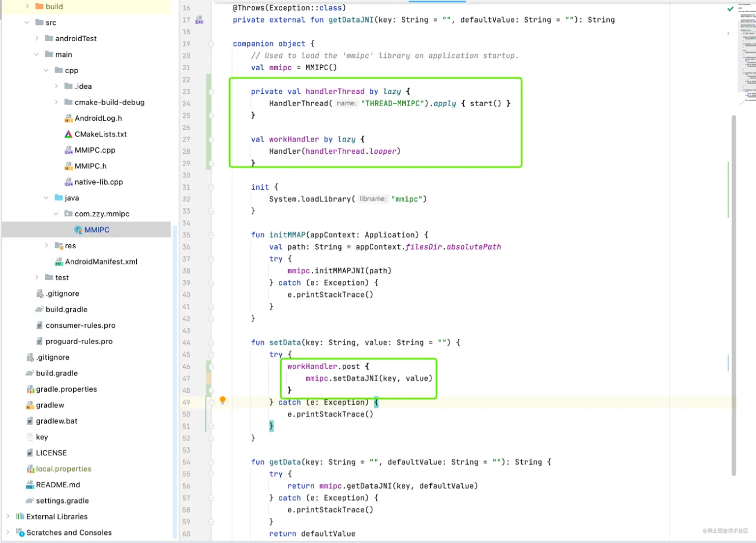Click the module-level build.gradle elephant icon
This screenshot has height=543, width=756.
pos(39,310)
